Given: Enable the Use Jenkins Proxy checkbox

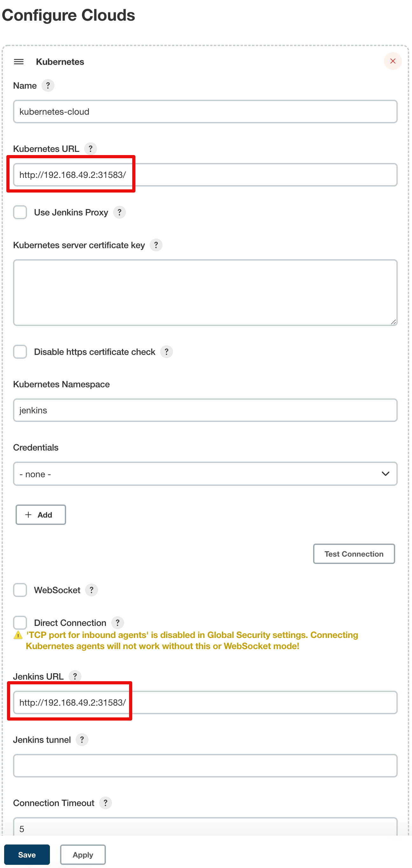Looking at the screenshot, I should click(x=20, y=212).
